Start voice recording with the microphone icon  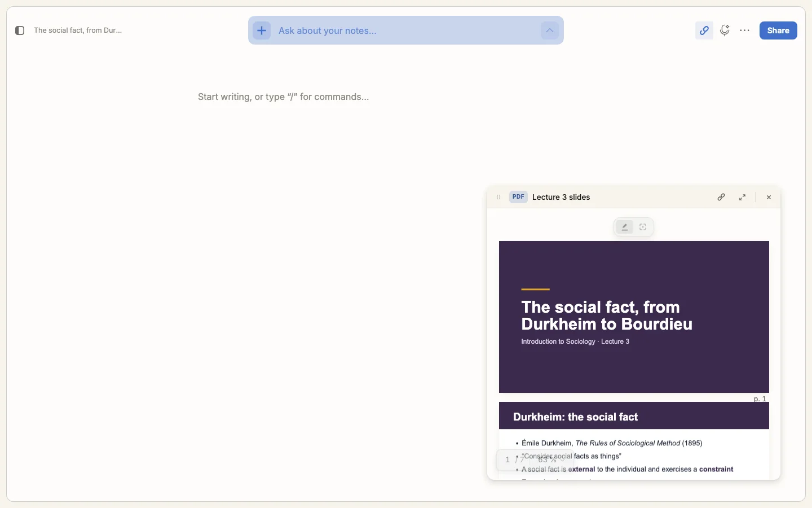tap(725, 30)
